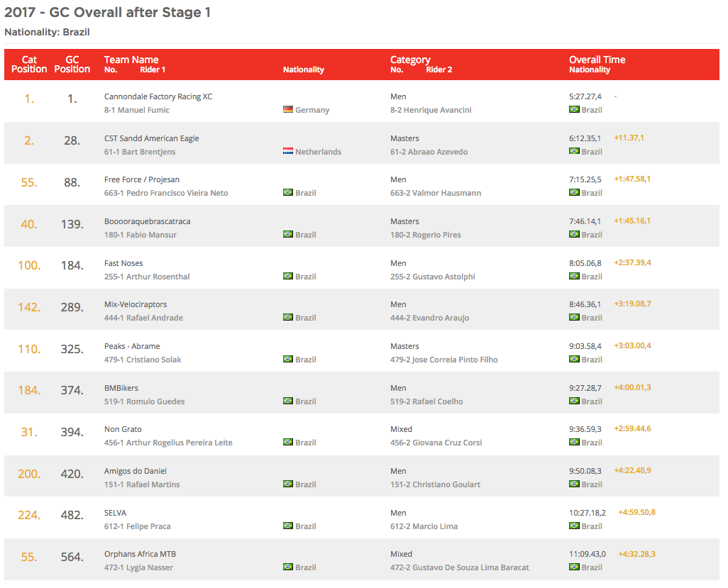
Task: Open Cannondale Factory Racing XC team
Action: [x=158, y=96]
